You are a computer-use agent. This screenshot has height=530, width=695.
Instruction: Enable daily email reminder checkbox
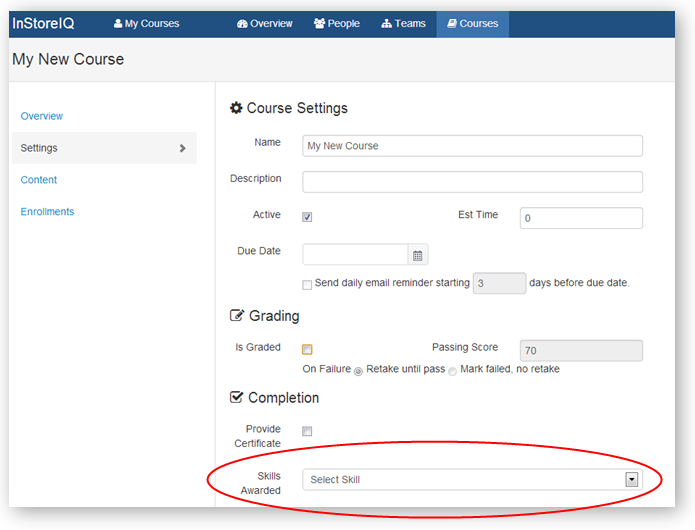tap(308, 284)
